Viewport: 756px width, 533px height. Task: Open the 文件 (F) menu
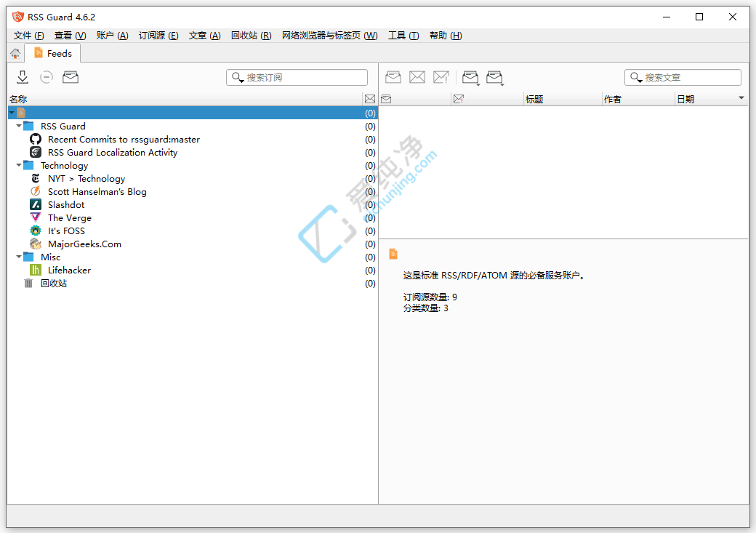pyautogui.click(x=28, y=36)
